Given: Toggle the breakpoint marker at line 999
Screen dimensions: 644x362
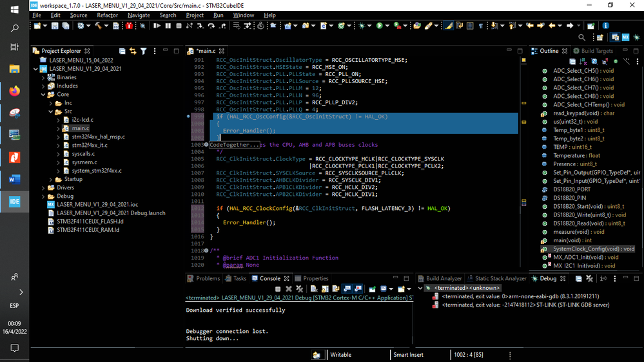Looking at the screenshot, I should coord(188,117).
